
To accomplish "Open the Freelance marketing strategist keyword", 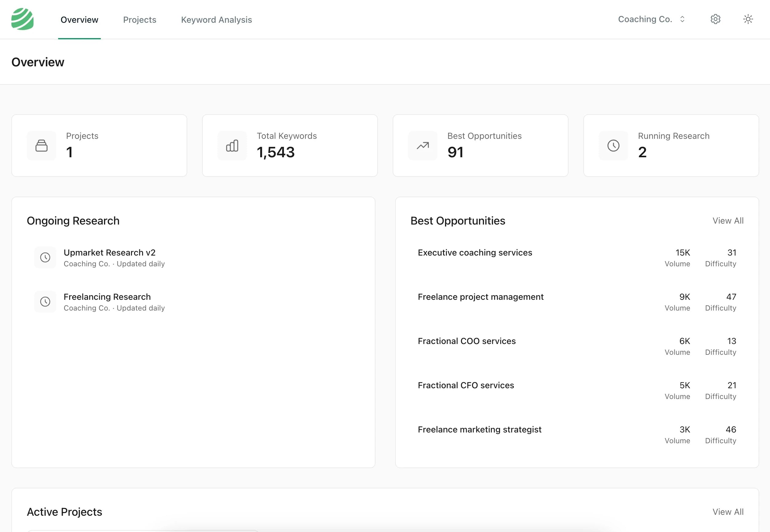I will coord(479,429).
